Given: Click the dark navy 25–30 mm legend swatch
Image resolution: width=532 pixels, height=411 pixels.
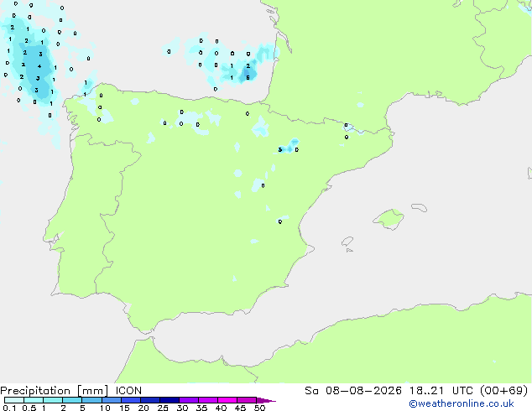Looking at the screenshot, I should click(170, 400).
